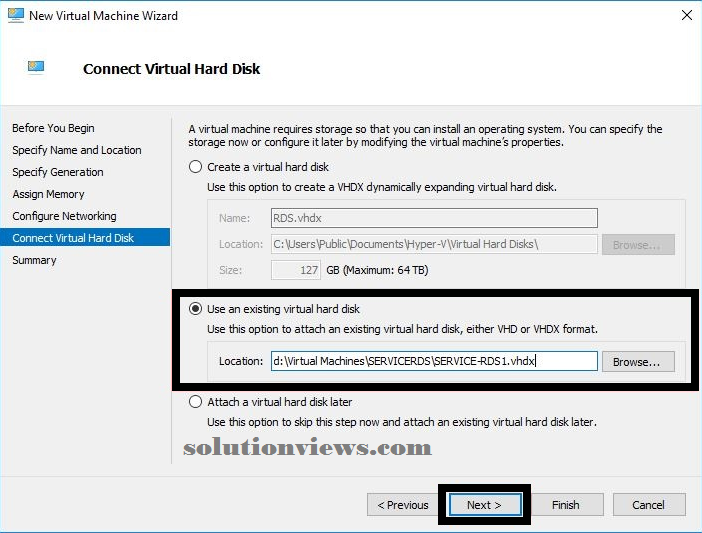Go to Before You Begin step

tap(53, 128)
